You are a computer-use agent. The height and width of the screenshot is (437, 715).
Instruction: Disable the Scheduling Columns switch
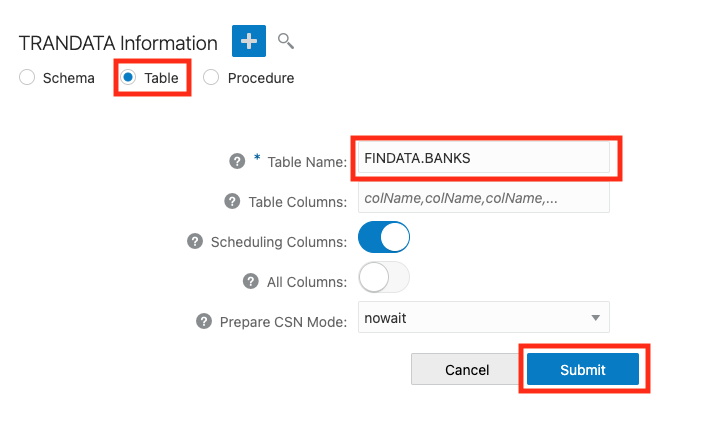(384, 238)
